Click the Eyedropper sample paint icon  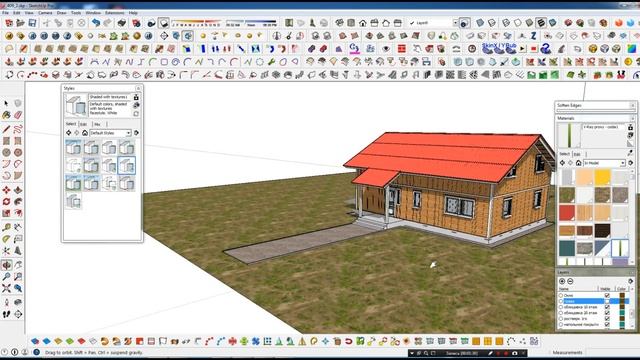(630, 153)
